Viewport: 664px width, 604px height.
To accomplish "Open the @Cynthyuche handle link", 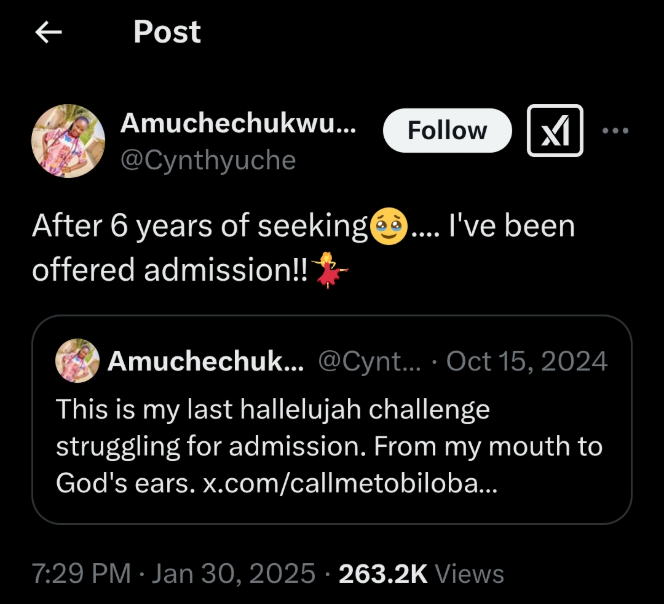I will click(x=208, y=159).
